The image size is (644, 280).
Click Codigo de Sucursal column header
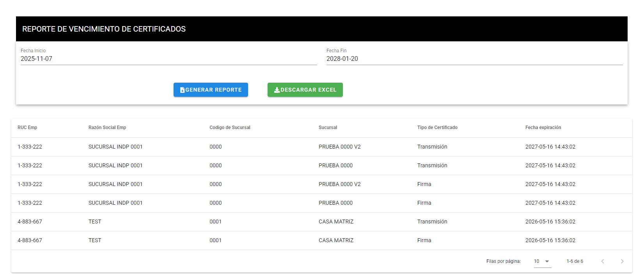[230, 128]
